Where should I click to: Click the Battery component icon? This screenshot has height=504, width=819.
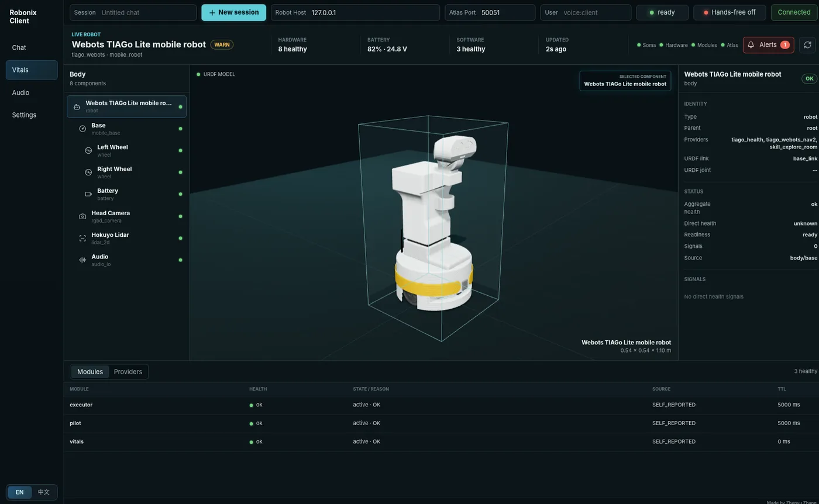[88, 194]
